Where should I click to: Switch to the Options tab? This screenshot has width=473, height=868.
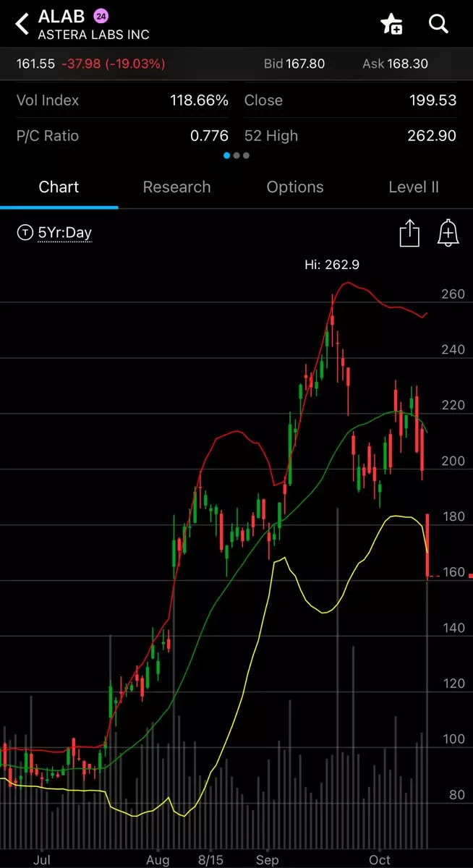click(x=295, y=187)
